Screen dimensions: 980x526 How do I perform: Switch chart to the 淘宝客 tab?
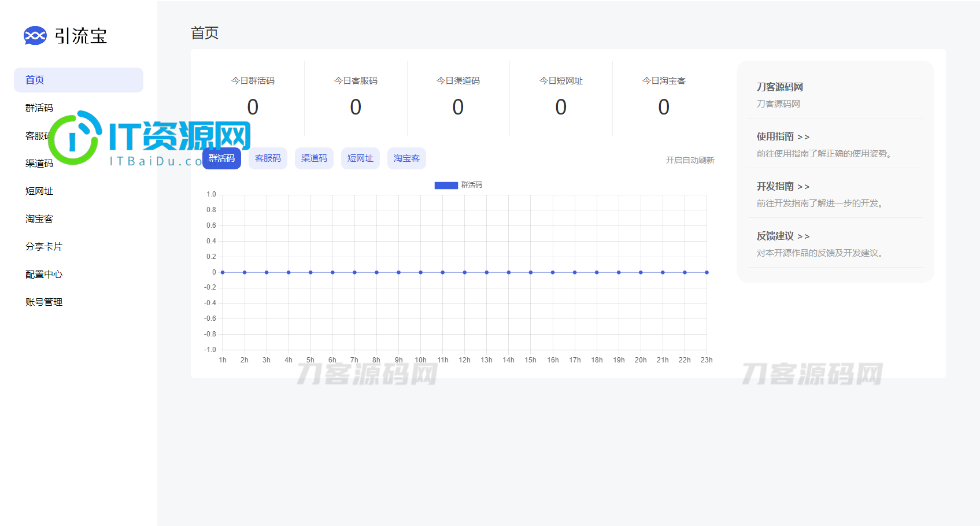[x=406, y=158]
